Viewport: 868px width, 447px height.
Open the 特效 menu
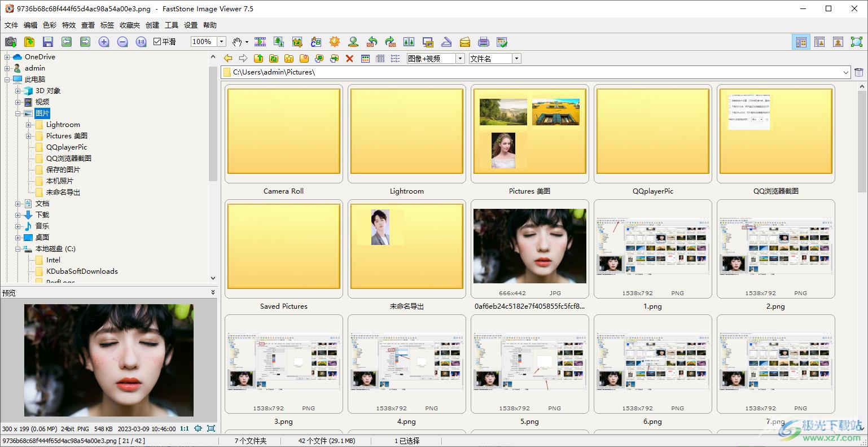[69, 25]
